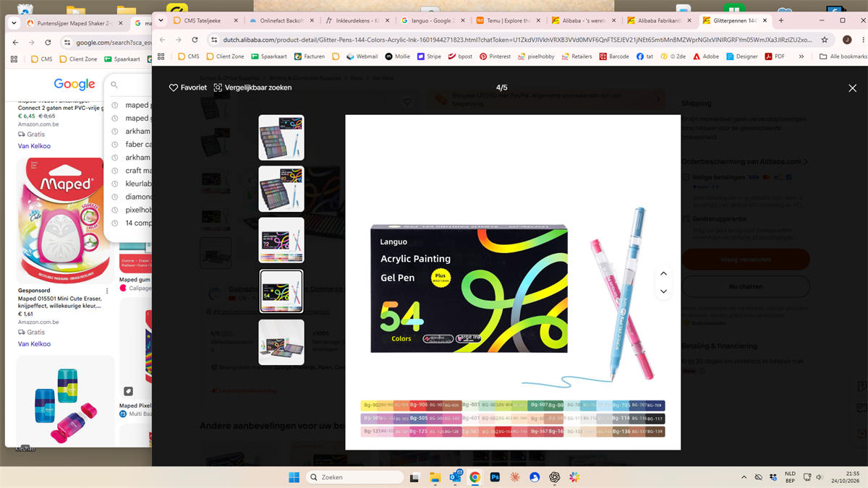Click the taskbar Zoeken search box
The image size is (868, 488).
354,477
